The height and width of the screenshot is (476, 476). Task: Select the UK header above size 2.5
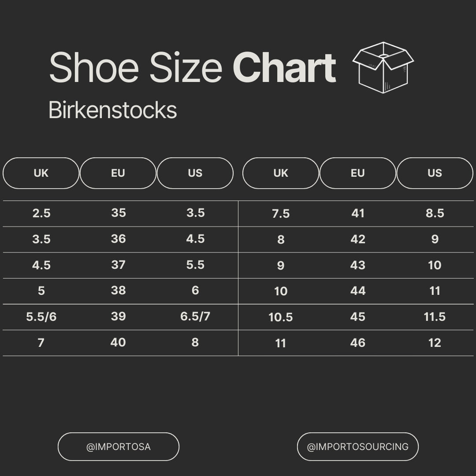[41, 173]
